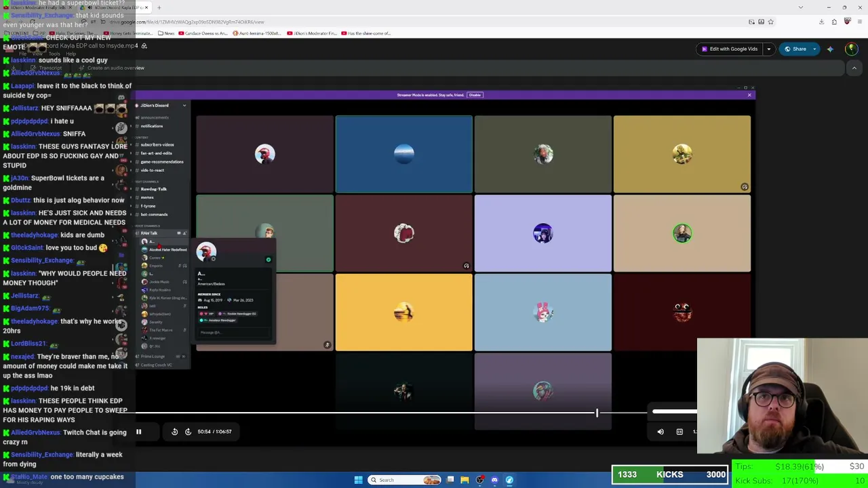Select the blue highlighted speaker tile
This screenshot has height=488, width=868.
(x=404, y=155)
